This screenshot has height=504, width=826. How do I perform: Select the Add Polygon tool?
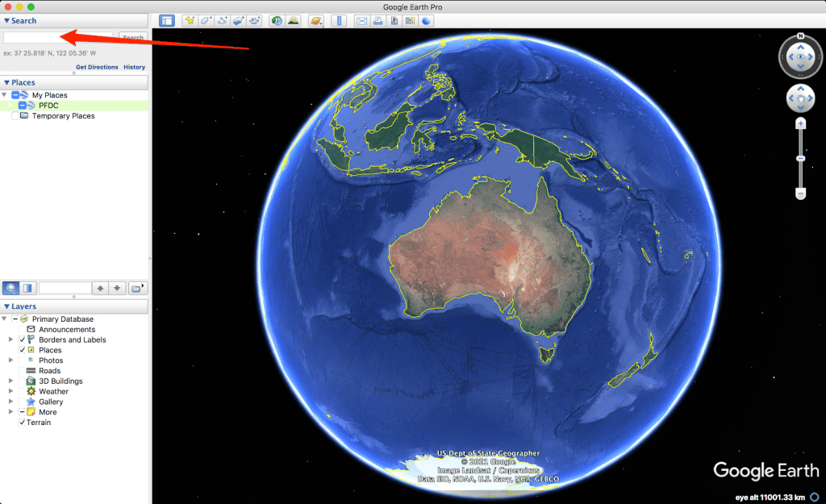pyautogui.click(x=206, y=21)
